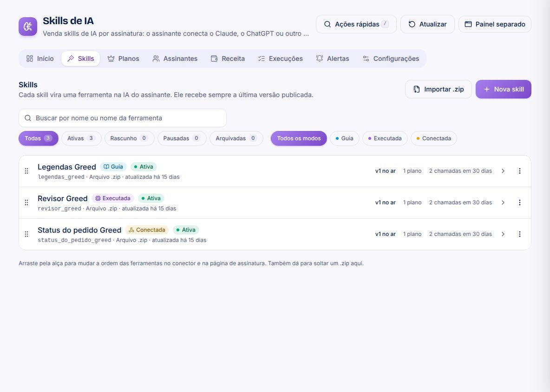Open the three-dot menu for Revisor Greed
Screen dimensions: 550x392
pyautogui.click(x=519, y=203)
